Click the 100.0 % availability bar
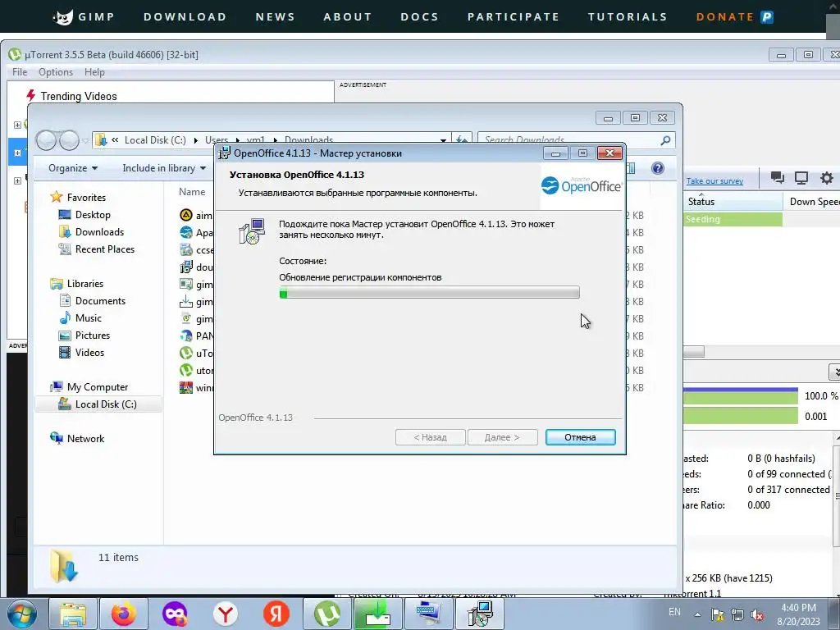The width and height of the screenshot is (840, 630). pos(741,396)
